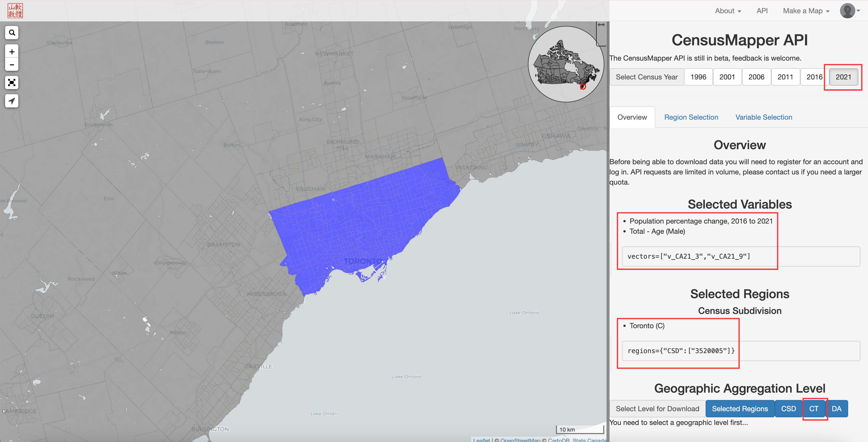
Task: Select census year 2021
Action: (x=843, y=77)
